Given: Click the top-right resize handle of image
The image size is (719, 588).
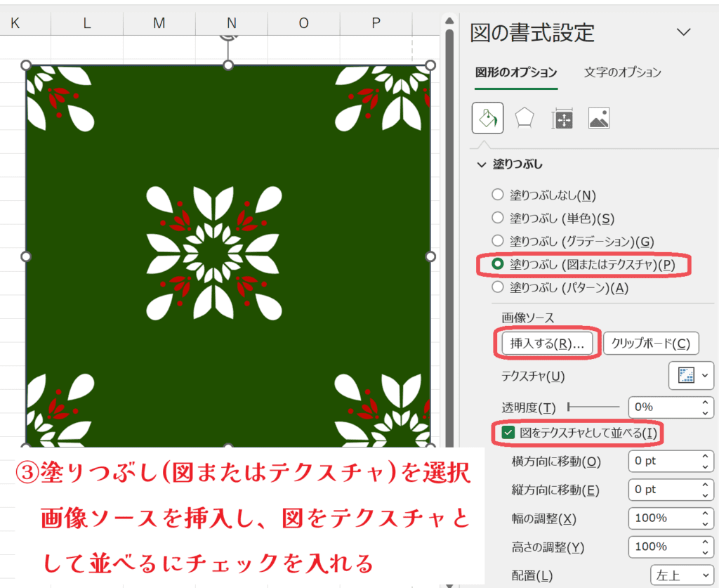Looking at the screenshot, I should 430,65.
